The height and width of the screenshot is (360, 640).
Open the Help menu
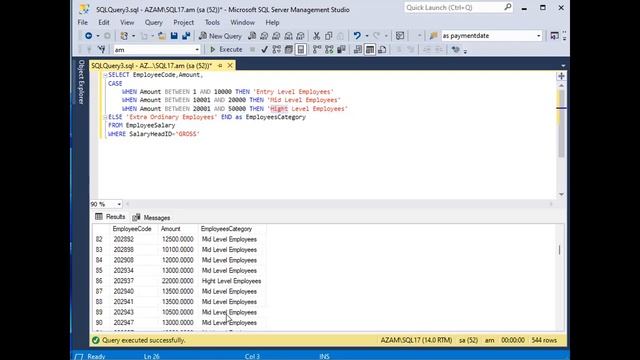click(x=272, y=22)
